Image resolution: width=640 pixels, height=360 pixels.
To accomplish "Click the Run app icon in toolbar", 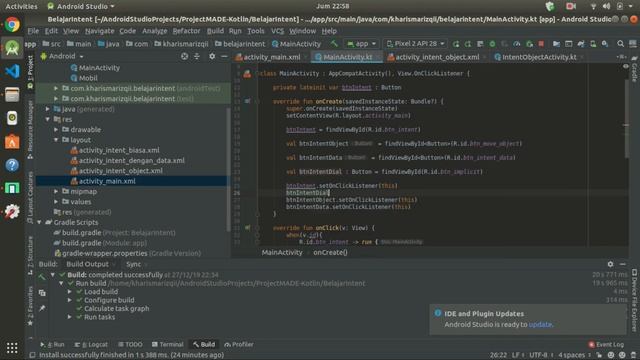I will pos(456,44).
